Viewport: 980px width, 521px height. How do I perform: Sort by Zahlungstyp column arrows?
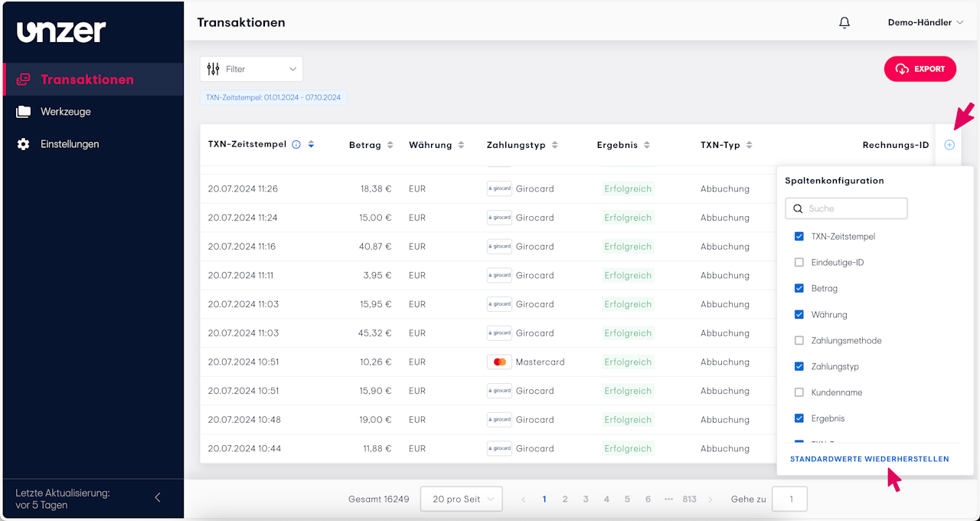click(x=554, y=145)
